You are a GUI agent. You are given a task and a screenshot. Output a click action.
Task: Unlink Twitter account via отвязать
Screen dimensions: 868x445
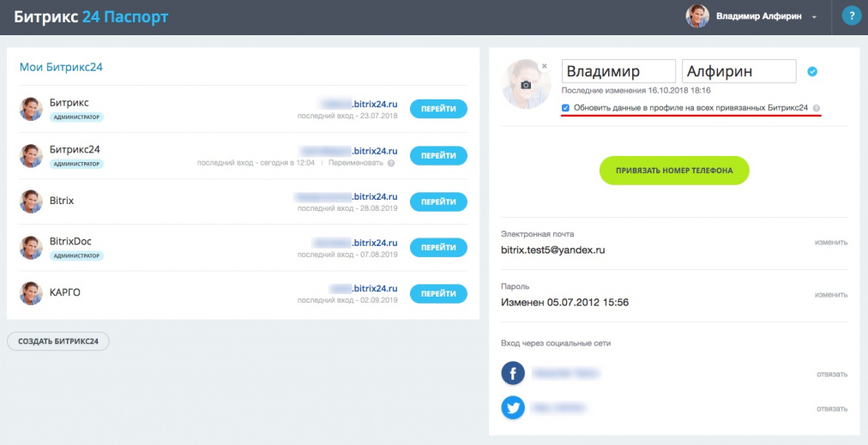point(832,409)
